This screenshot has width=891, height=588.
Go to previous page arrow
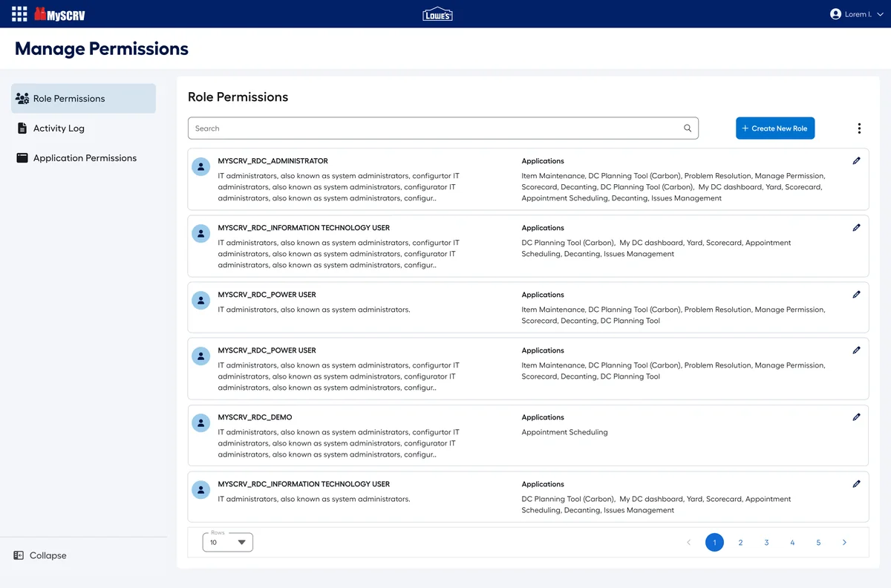688,543
